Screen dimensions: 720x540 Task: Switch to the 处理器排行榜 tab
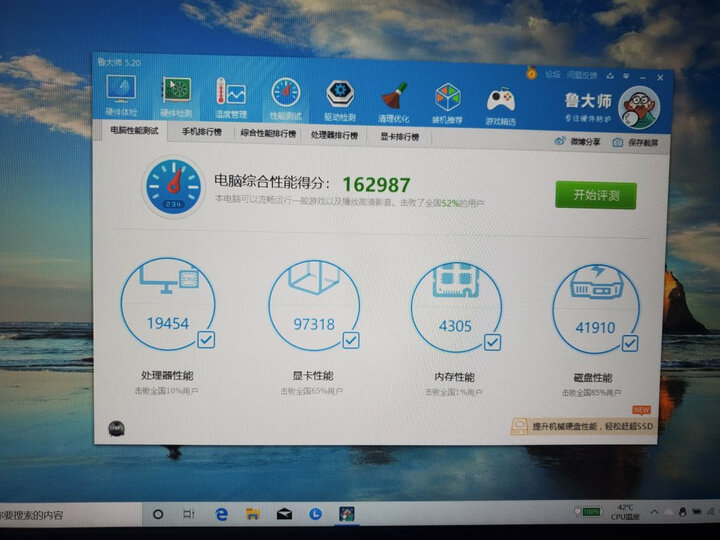tap(334, 135)
